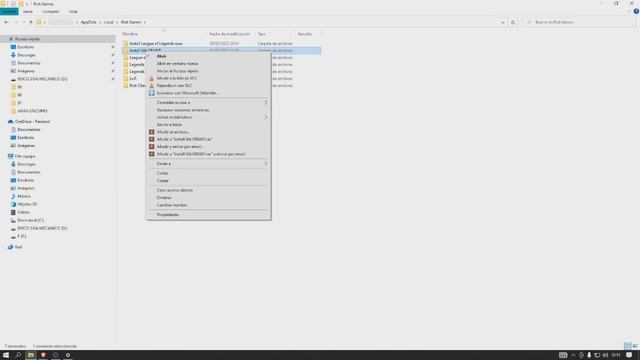Go up one folder level with the up arrow
This screenshot has width=640, height=360.
point(31,22)
